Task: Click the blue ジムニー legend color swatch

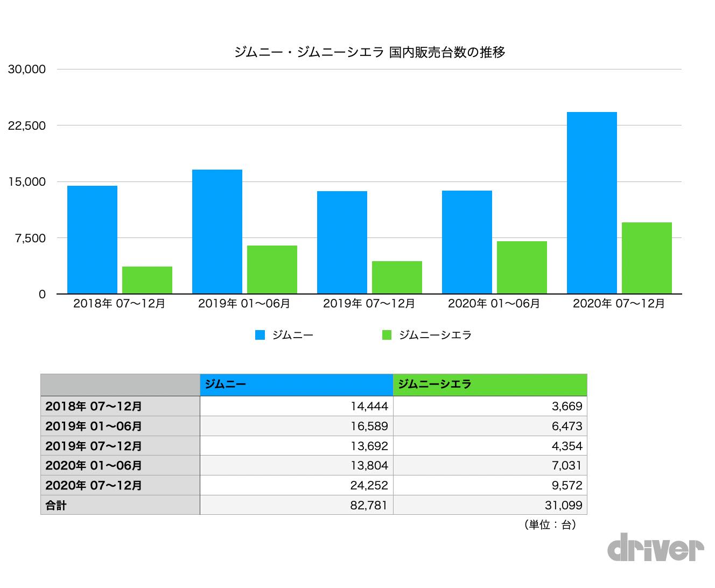Action: point(260,335)
